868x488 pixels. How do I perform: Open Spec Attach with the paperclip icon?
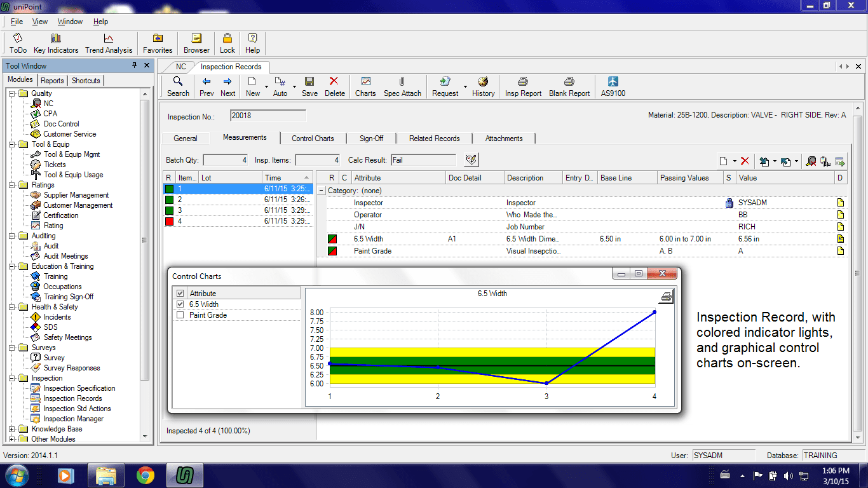coord(402,86)
